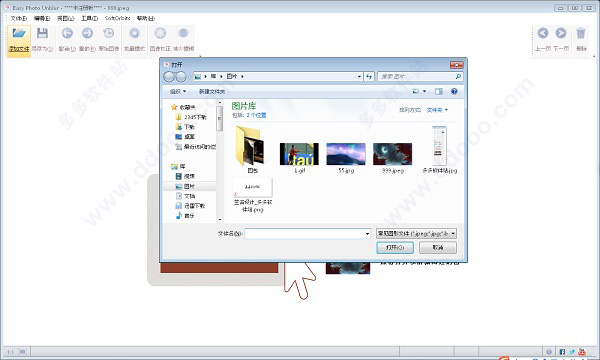The image size is (600, 360).
Task: Click the blue help icon in dialog
Action: coord(454,91)
